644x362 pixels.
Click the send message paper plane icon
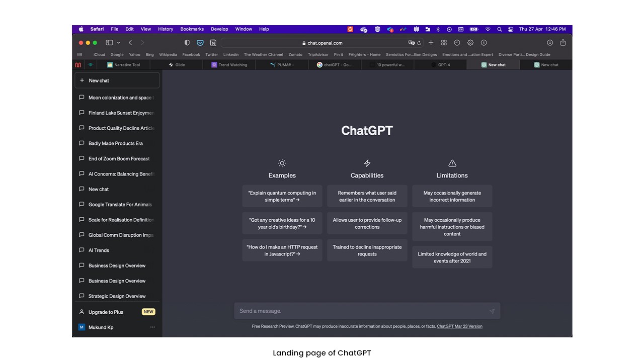(x=492, y=311)
